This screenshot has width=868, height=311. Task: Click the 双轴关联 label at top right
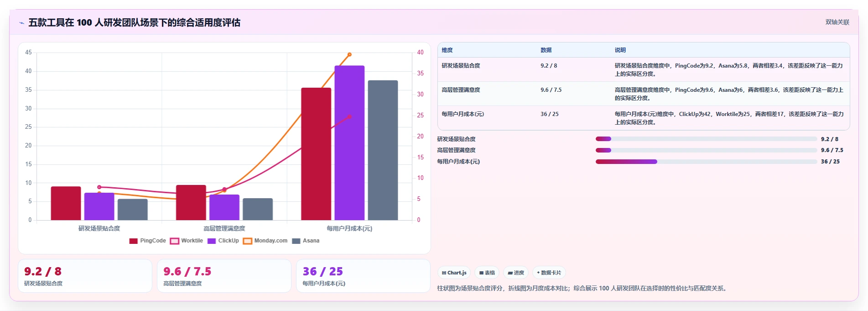(837, 22)
